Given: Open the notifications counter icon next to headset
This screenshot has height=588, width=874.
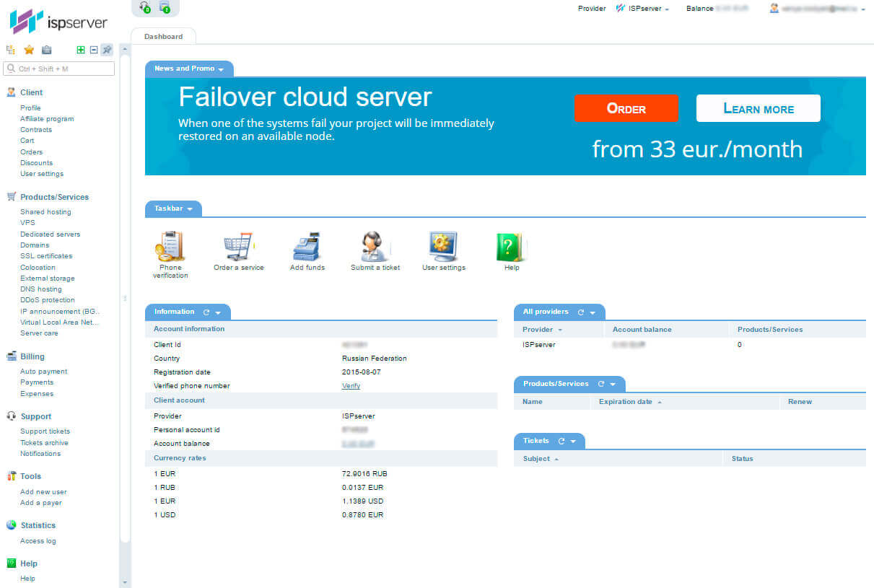Looking at the screenshot, I should coord(165,8).
